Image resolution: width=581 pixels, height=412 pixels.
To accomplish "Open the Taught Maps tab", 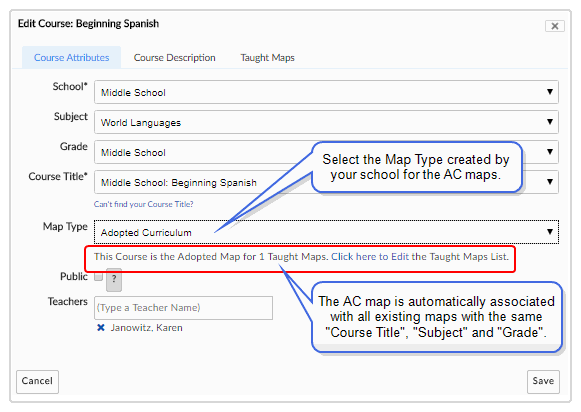I will coord(267,57).
